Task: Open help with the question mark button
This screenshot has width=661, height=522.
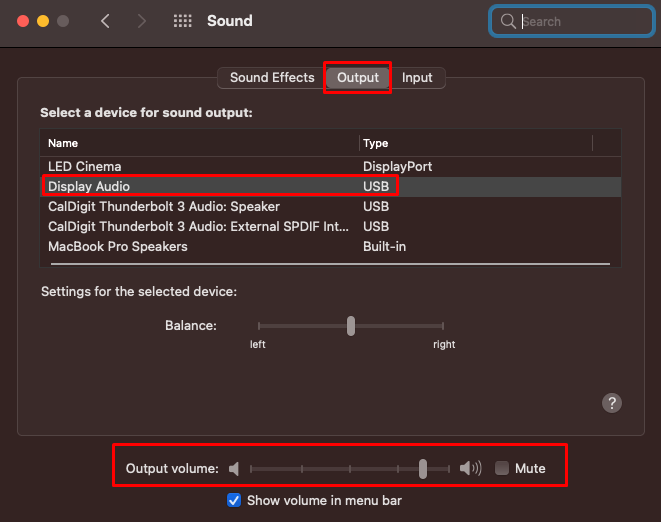Action: (x=612, y=403)
